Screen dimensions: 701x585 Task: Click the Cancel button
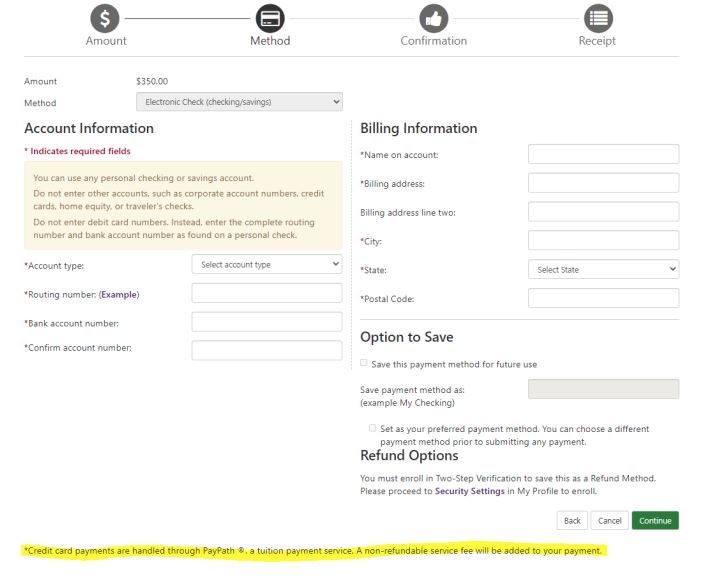610,521
